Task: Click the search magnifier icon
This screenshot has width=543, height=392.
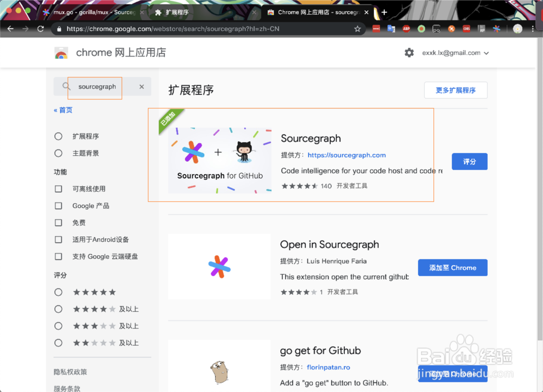Action: click(x=66, y=86)
